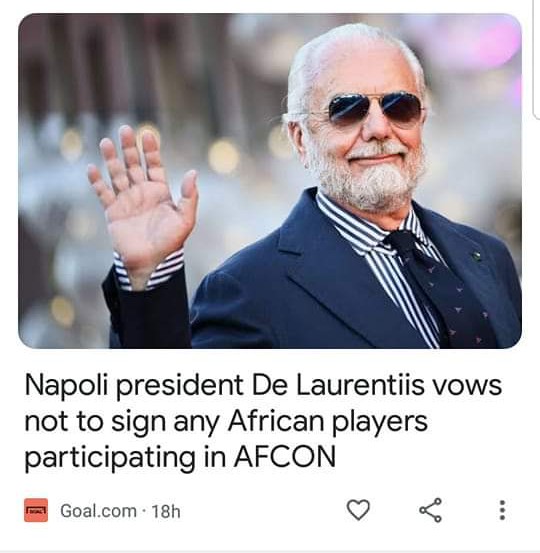Click the word AFCON in headline
The width and height of the screenshot is (540, 553).
(284, 457)
